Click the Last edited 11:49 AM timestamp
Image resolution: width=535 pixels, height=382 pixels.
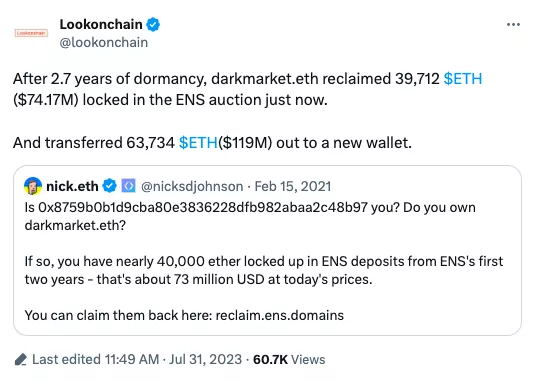pyautogui.click(x=96, y=359)
